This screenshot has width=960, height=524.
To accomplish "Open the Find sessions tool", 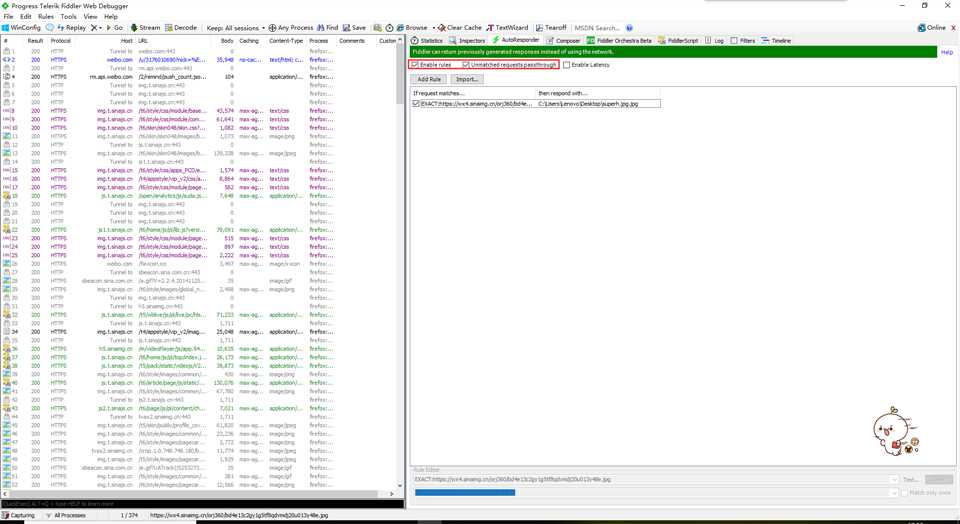I will click(328, 28).
